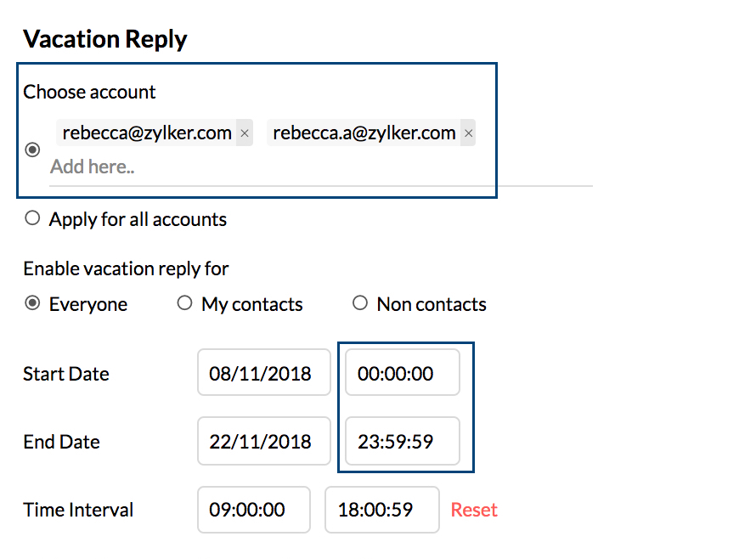Click the My contacts label text
The height and width of the screenshot is (559, 756).
pyautogui.click(x=251, y=304)
